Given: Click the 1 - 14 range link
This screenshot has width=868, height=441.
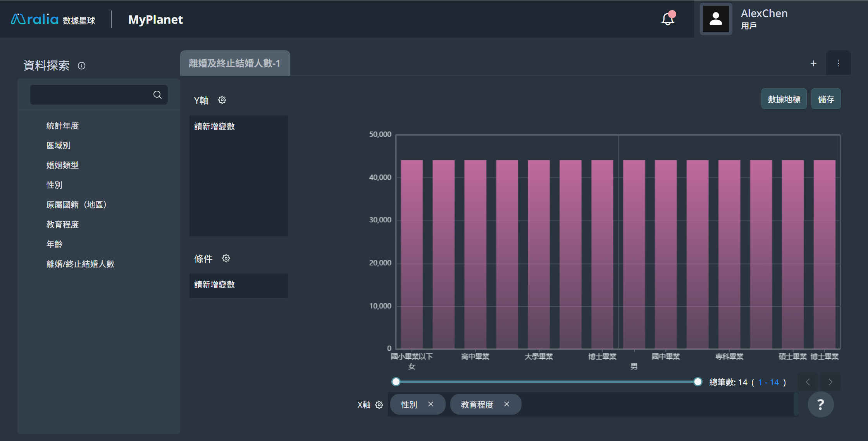Looking at the screenshot, I should (x=768, y=382).
